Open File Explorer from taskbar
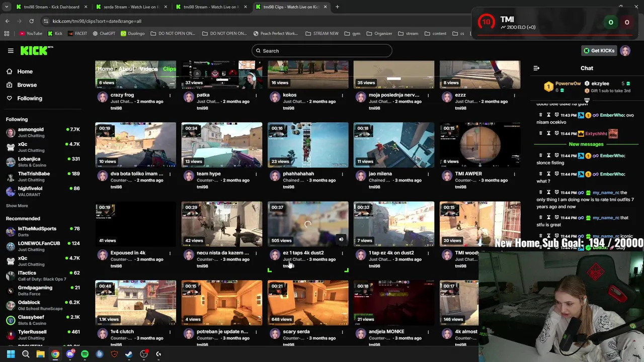The width and height of the screenshot is (644, 362). (40, 354)
